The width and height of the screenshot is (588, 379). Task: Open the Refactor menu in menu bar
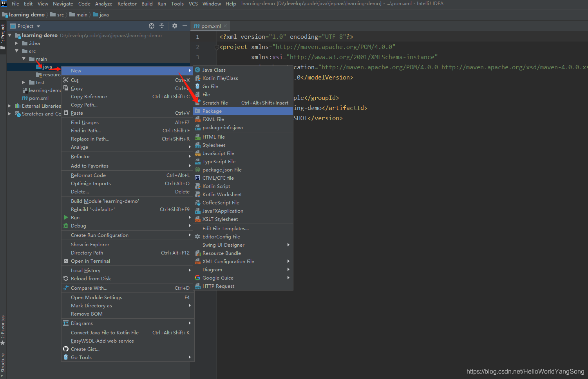(x=127, y=4)
